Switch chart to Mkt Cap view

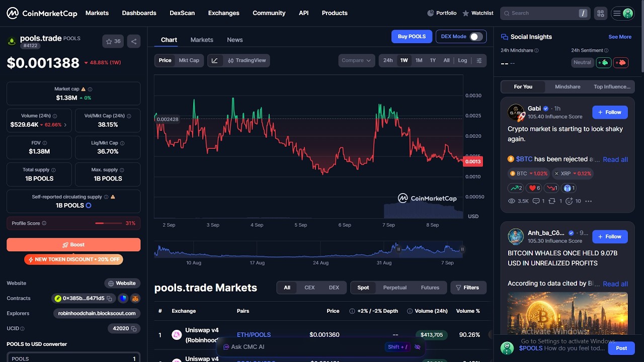(x=189, y=60)
